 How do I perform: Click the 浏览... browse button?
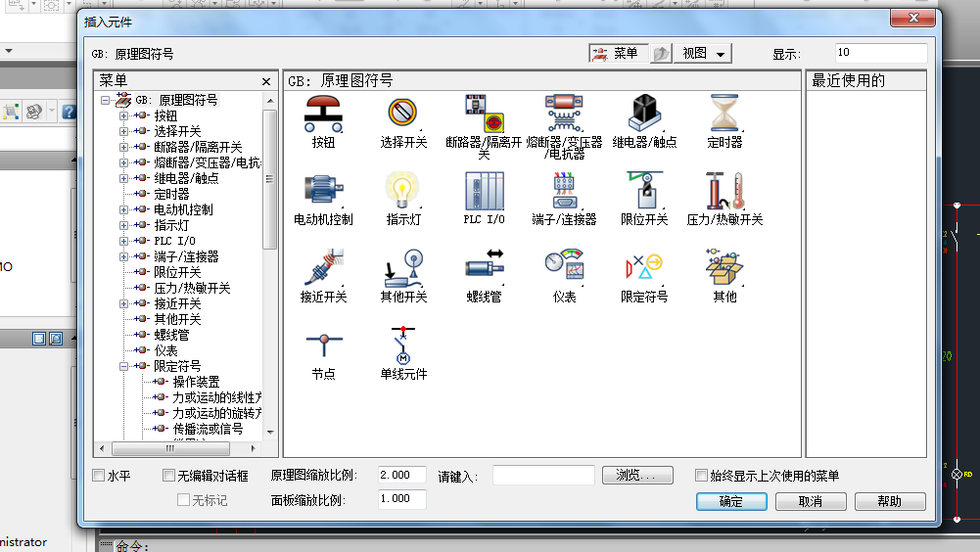[x=637, y=476]
